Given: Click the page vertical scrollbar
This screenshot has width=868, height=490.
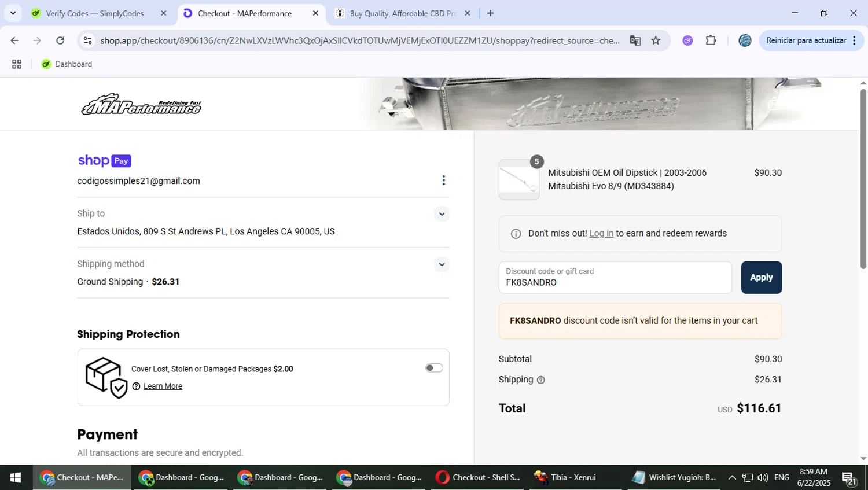Looking at the screenshot, I should (863, 179).
